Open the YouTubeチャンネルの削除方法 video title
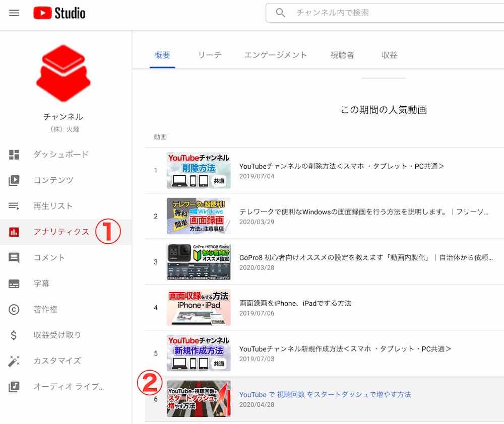Viewport: 504px width, 424px height. click(x=341, y=166)
